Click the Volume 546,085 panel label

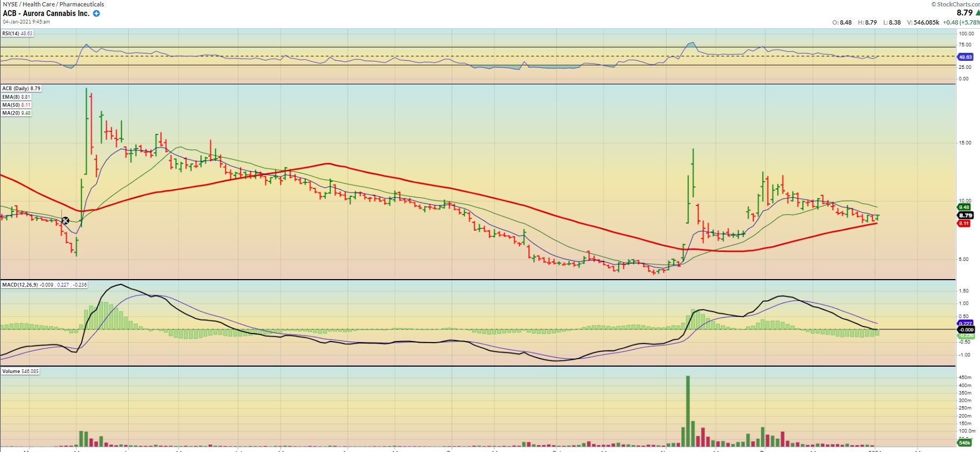point(21,371)
